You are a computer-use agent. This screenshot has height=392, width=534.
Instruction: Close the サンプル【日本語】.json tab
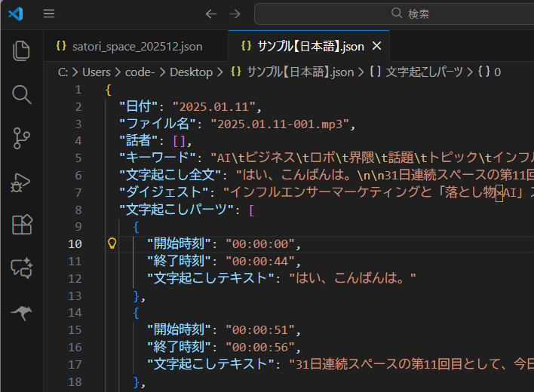(376, 45)
